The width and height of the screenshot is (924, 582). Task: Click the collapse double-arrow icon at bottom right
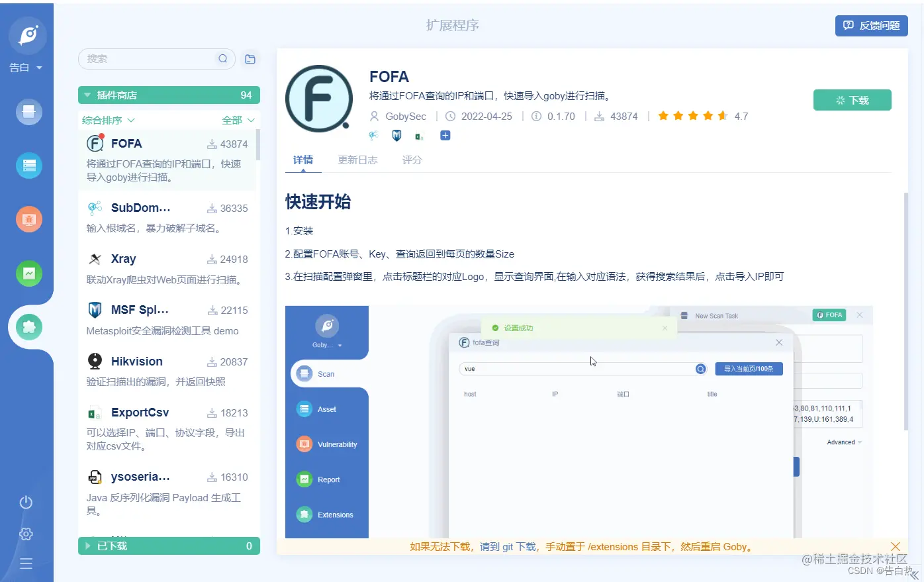coord(914,575)
